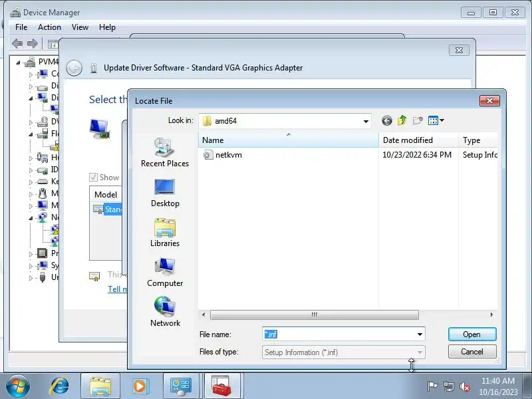This screenshot has height=399, width=532.
Task: Switch to Control Panel taskbar button
Action: click(181, 386)
